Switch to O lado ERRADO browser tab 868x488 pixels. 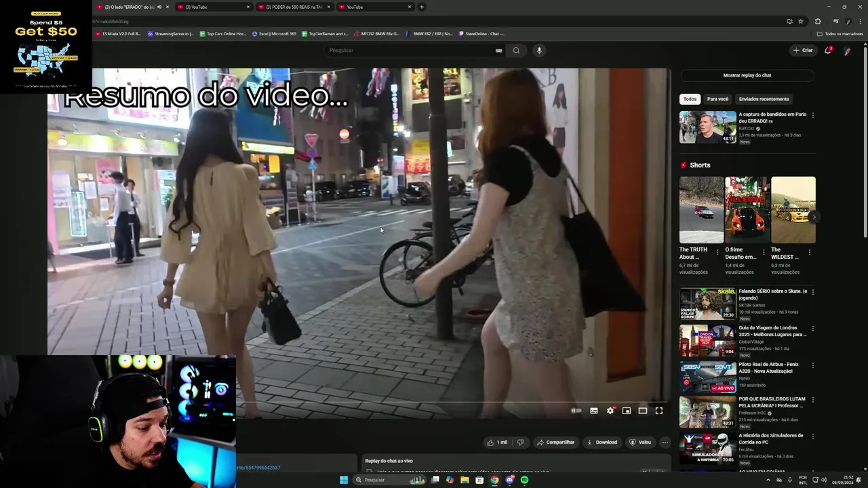[133, 7]
